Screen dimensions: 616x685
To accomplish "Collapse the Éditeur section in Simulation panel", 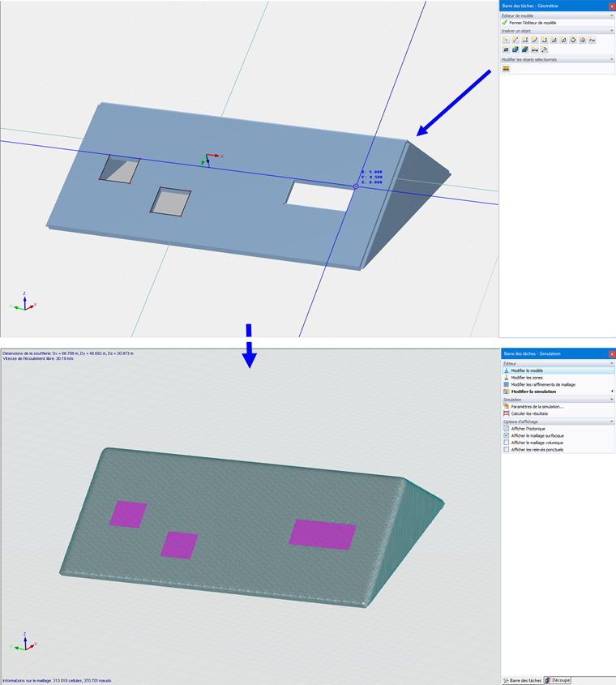I will pos(612,363).
